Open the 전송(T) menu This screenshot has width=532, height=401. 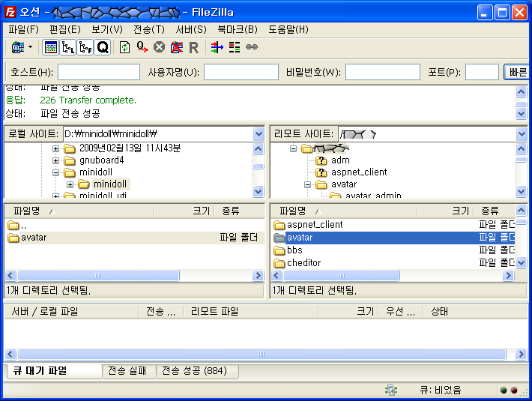148,29
